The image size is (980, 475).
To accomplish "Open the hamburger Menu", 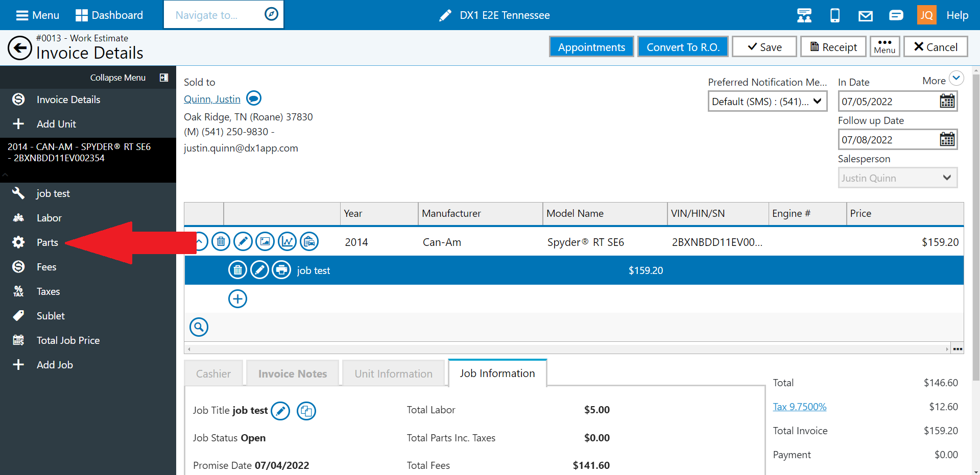I will click(x=37, y=15).
